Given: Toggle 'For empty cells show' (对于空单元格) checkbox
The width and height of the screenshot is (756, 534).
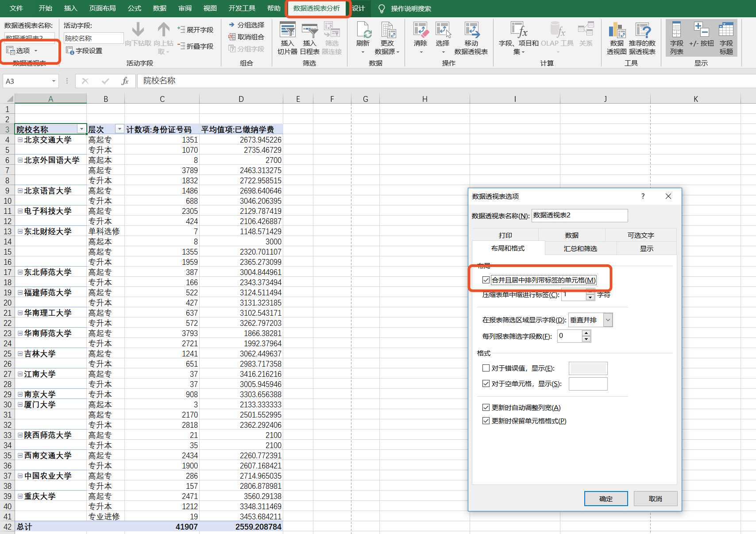Looking at the screenshot, I should (486, 383).
